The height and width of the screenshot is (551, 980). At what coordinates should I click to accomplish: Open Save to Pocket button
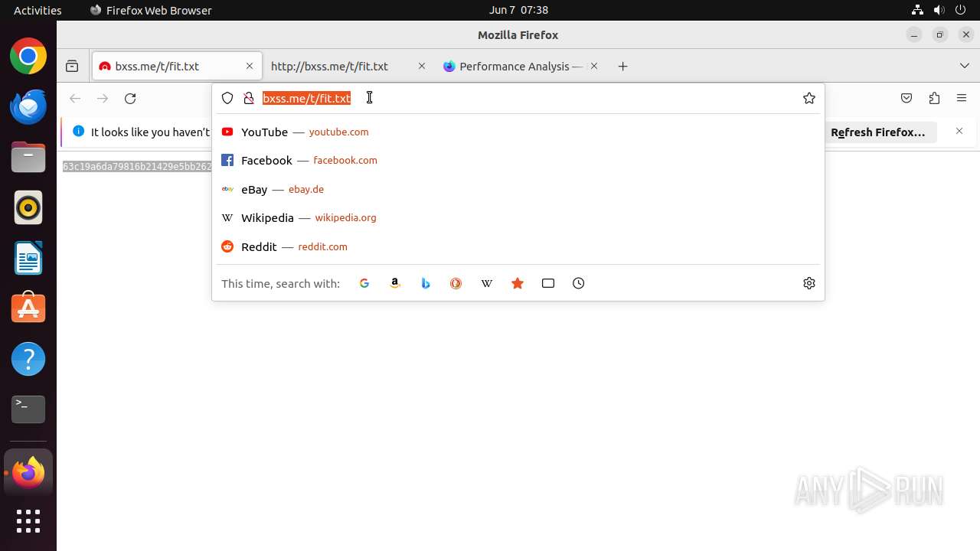coord(906,99)
